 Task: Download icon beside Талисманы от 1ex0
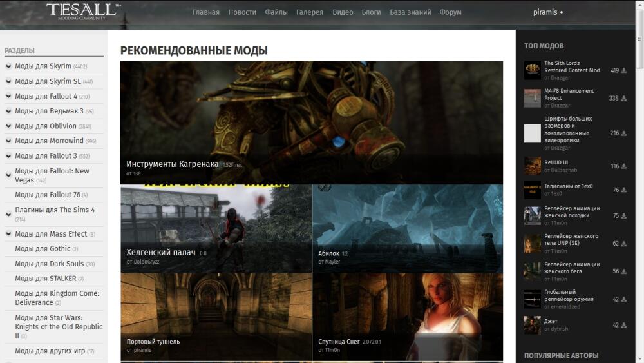click(x=624, y=190)
